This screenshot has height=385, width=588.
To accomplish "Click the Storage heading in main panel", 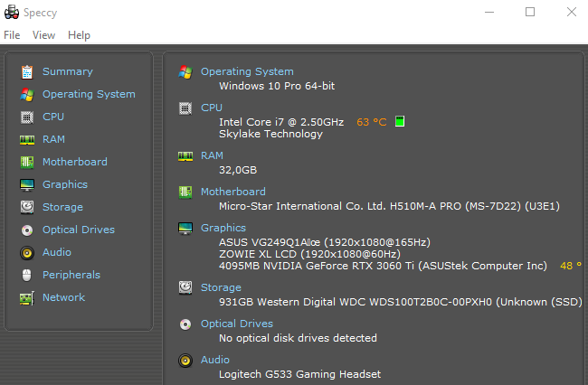I will point(221,287).
